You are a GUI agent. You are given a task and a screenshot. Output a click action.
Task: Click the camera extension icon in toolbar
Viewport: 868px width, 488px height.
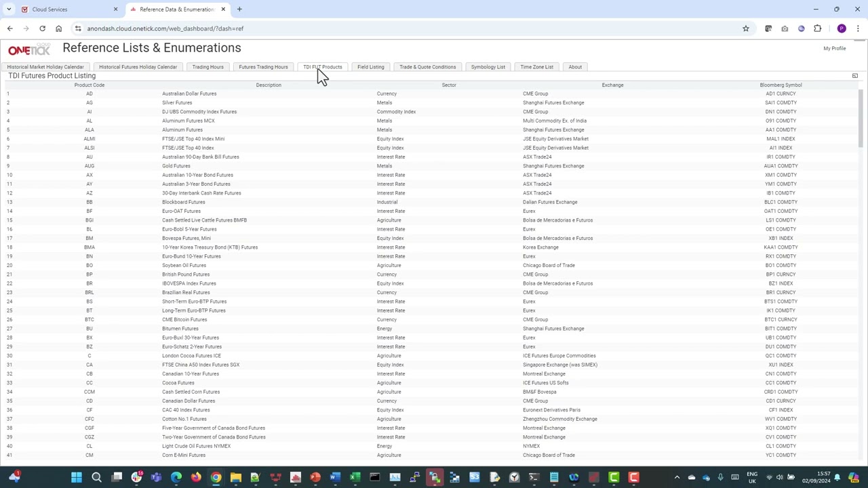[x=785, y=28]
